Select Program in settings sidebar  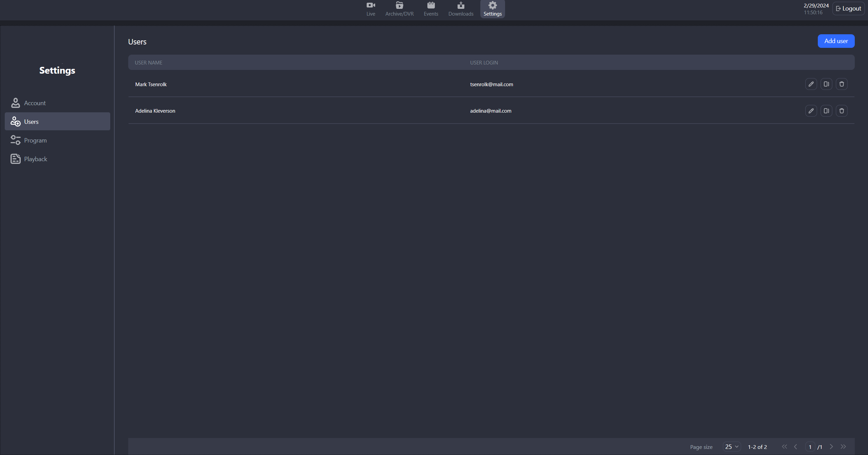pyautogui.click(x=35, y=140)
